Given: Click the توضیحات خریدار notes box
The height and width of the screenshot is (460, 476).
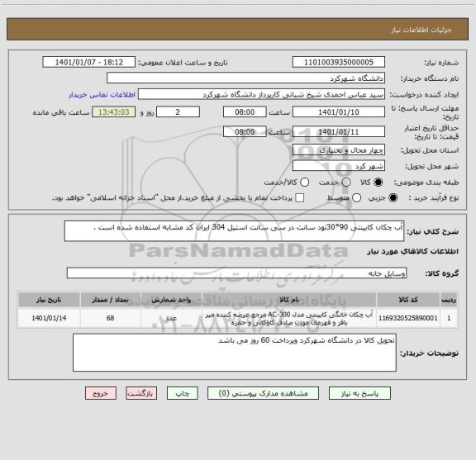Looking at the screenshot, I should (x=235, y=353).
